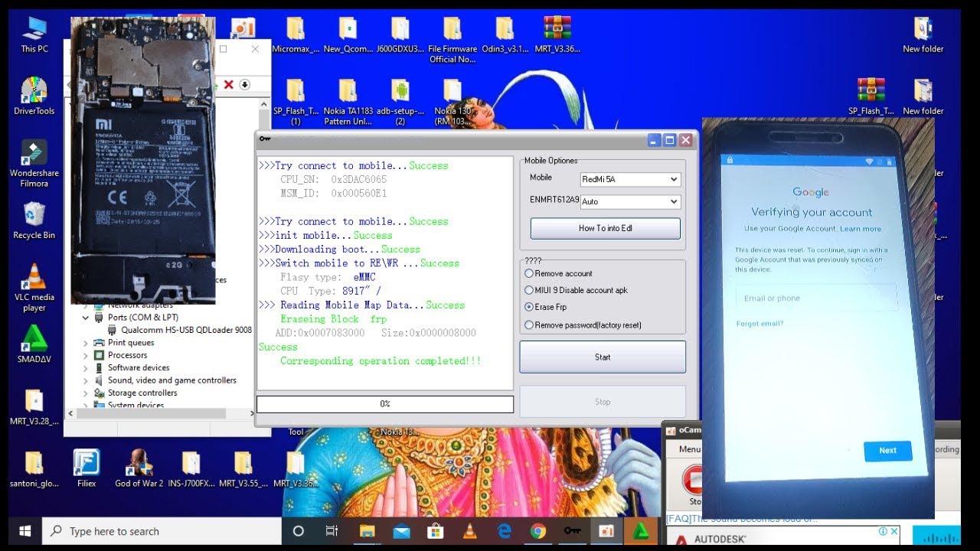This screenshot has height=551, width=980.
Task: Launch Filiex desktop shortcut
Action: pos(87,469)
